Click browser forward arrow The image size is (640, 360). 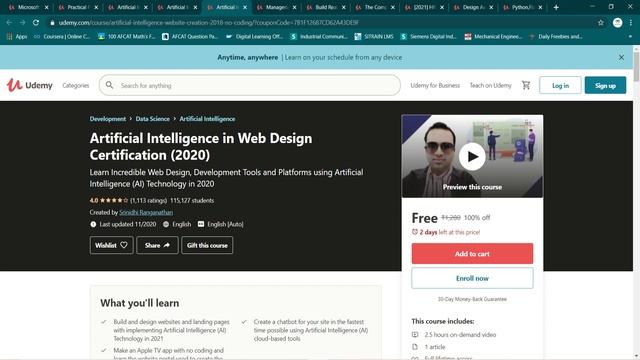[x=22, y=22]
